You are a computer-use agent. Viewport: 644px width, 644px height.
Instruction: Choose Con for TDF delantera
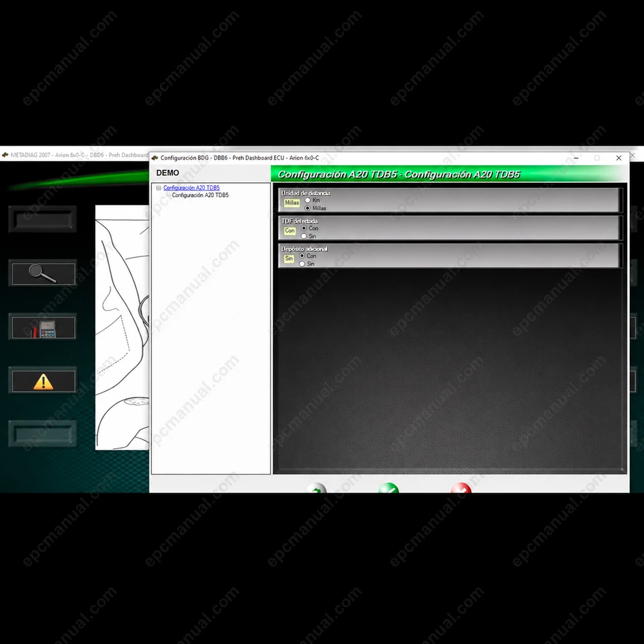pos(304,229)
